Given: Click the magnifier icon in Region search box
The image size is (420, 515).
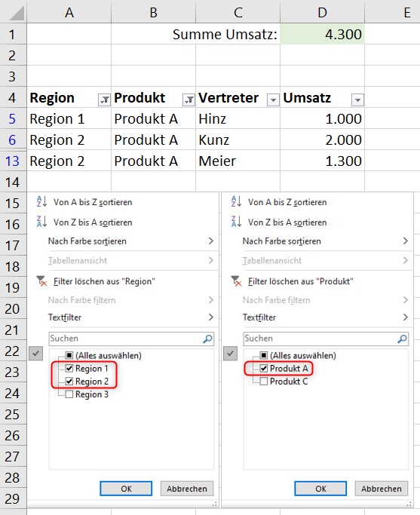Looking at the screenshot, I should coord(207,339).
